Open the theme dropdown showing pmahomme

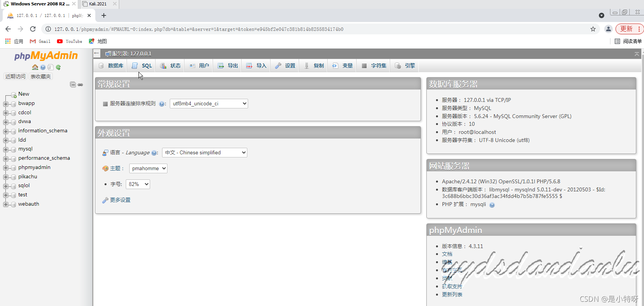148,168
